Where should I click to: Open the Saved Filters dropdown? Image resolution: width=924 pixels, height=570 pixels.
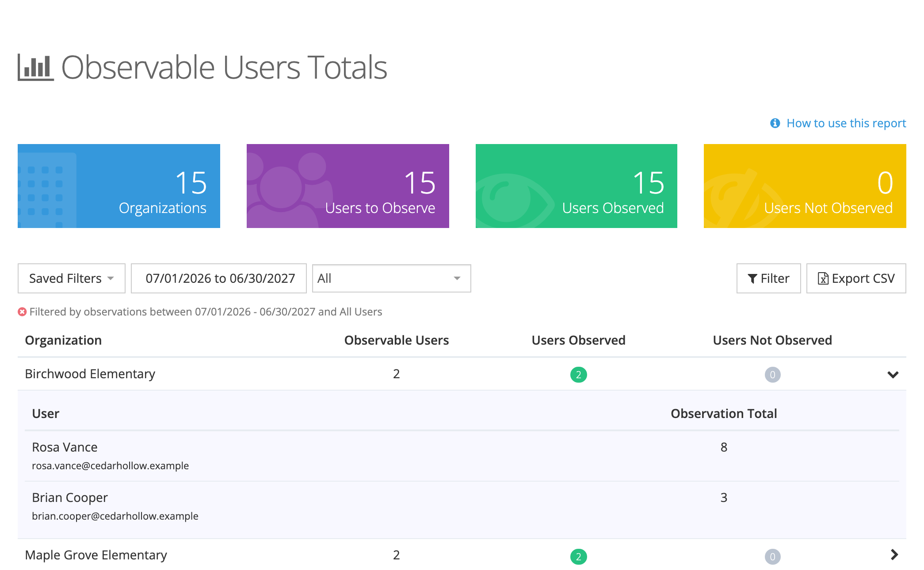pos(72,278)
